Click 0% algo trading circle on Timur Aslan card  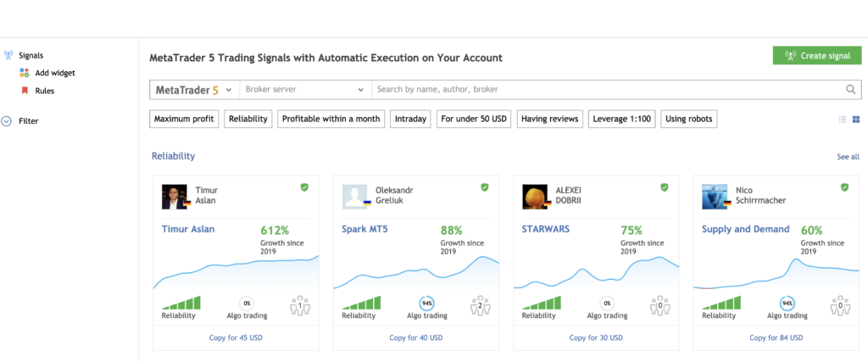(x=247, y=304)
